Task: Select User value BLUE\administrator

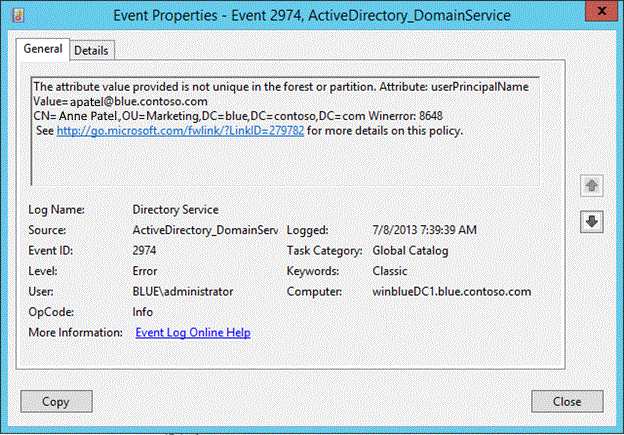Action: pos(183,291)
